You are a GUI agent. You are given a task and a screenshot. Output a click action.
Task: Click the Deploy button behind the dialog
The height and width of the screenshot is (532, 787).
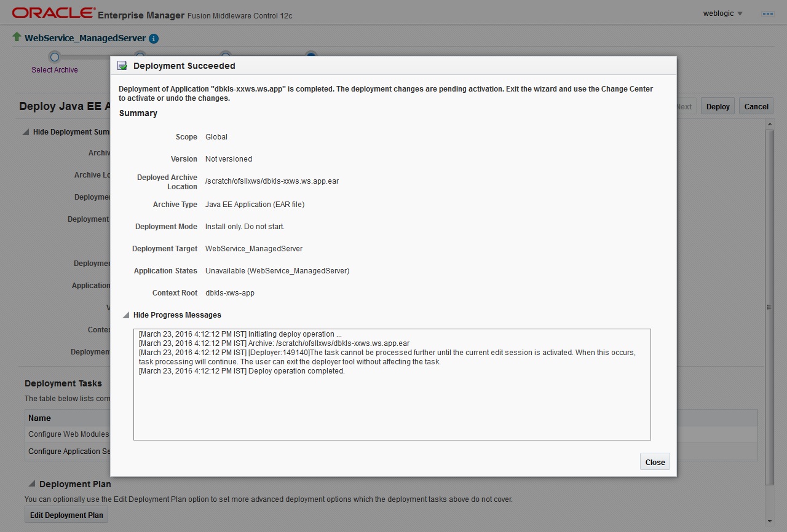click(x=718, y=106)
